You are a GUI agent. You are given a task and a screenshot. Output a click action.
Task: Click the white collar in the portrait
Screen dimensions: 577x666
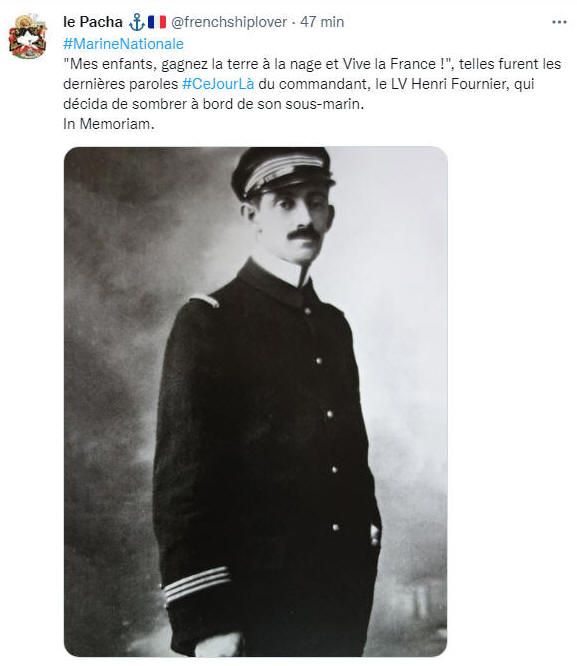280,268
